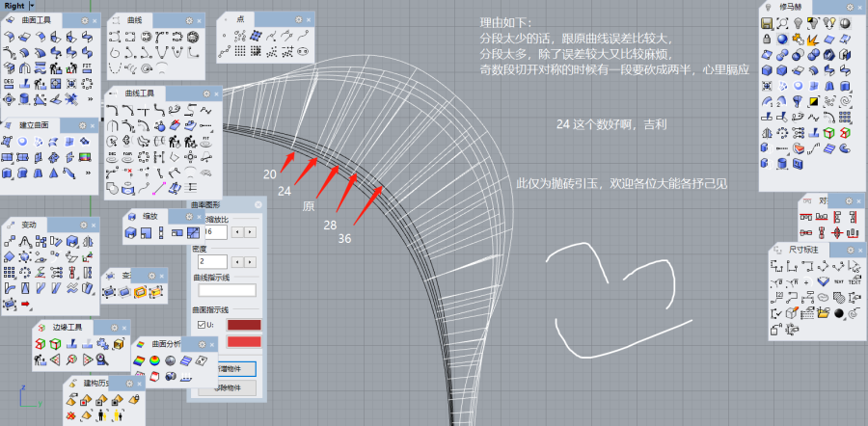The height and width of the screenshot is (426, 868).
Task: Click the 曲线指示线 white color field
Action: 227,290
